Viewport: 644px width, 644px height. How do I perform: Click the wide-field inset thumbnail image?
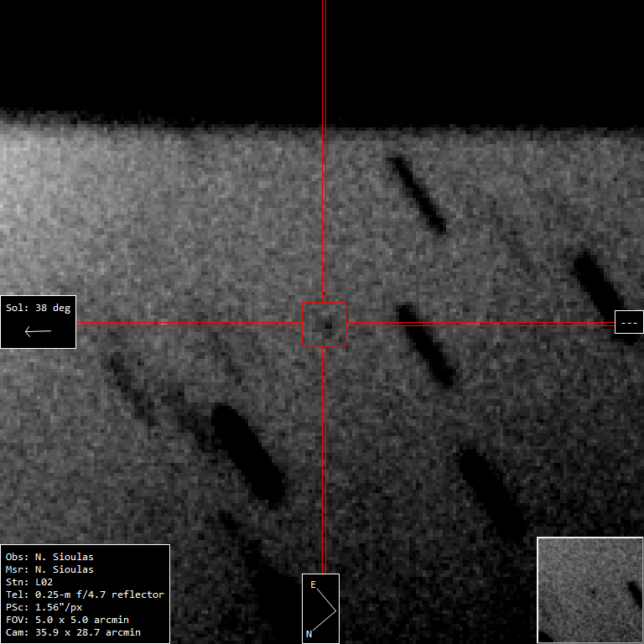click(590, 590)
